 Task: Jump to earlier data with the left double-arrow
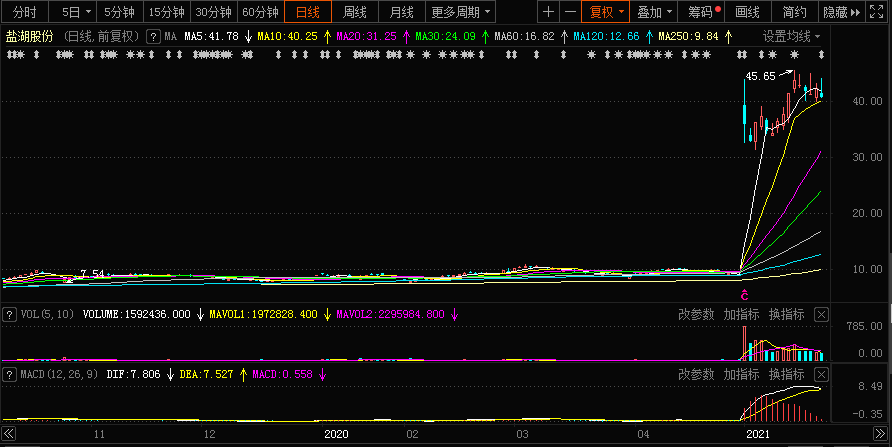pyautogui.click(x=9, y=434)
